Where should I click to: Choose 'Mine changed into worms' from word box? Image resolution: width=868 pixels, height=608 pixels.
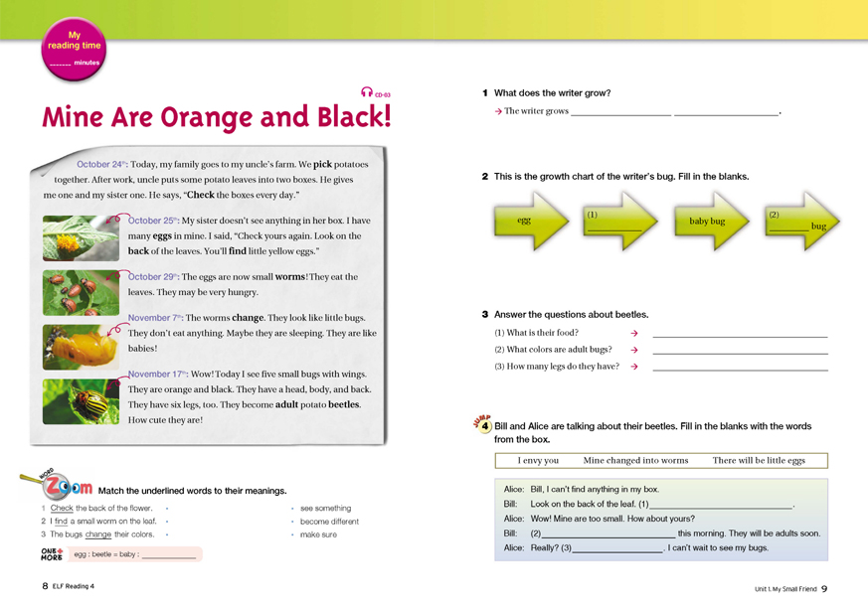[635, 461]
